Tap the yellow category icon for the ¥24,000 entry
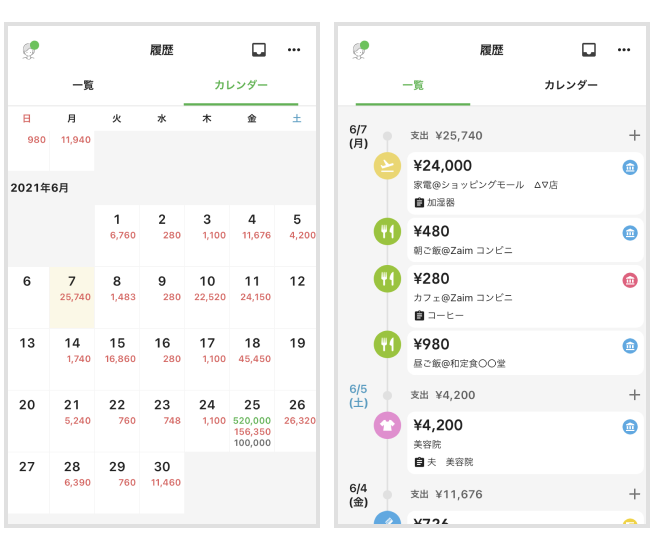The image size is (654, 550). pyautogui.click(x=386, y=166)
